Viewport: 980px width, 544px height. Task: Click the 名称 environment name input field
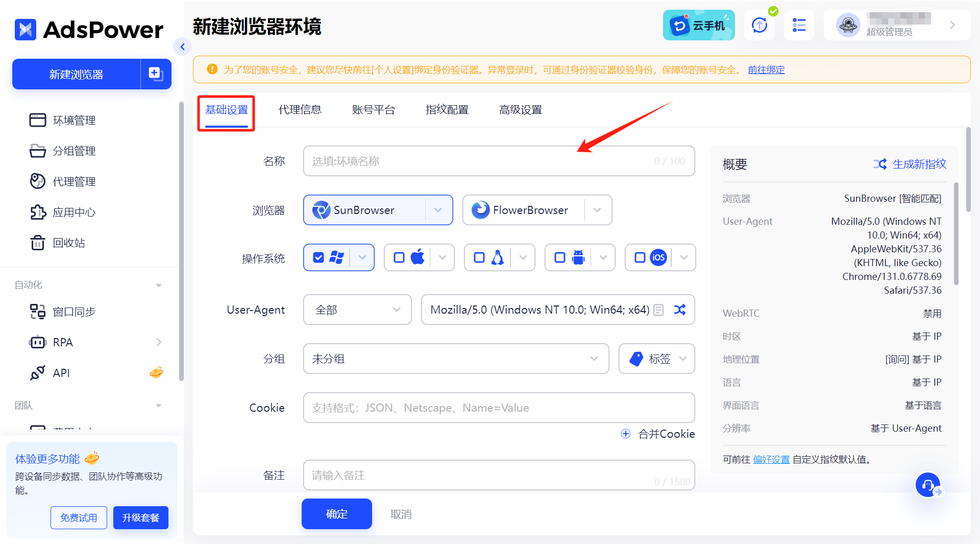[x=480, y=161]
